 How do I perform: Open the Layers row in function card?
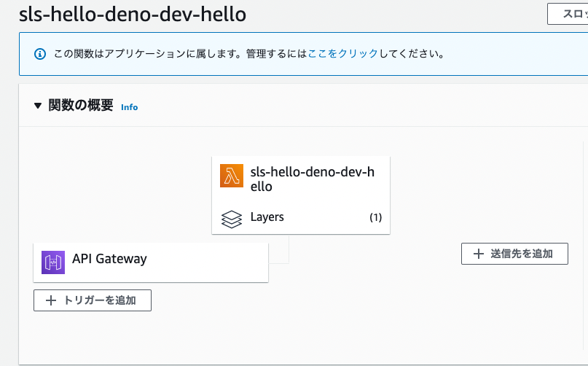pyautogui.click(x=301, y=217)
